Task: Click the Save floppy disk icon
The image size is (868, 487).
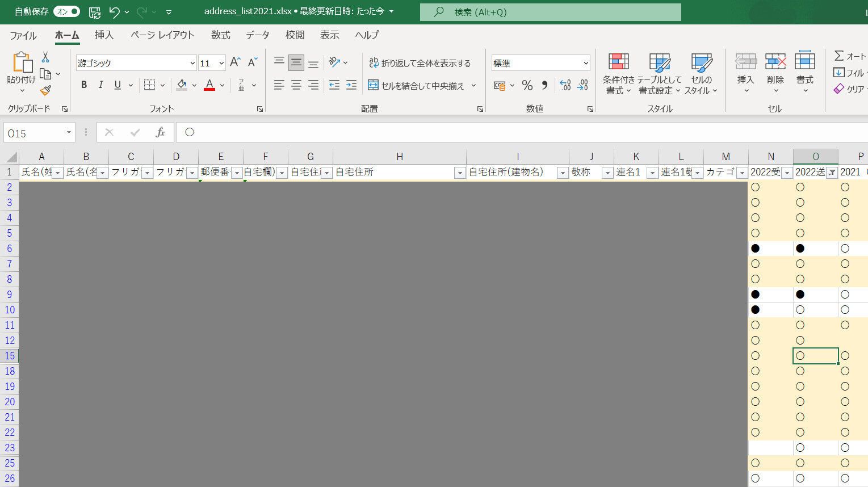Action: 95,12
